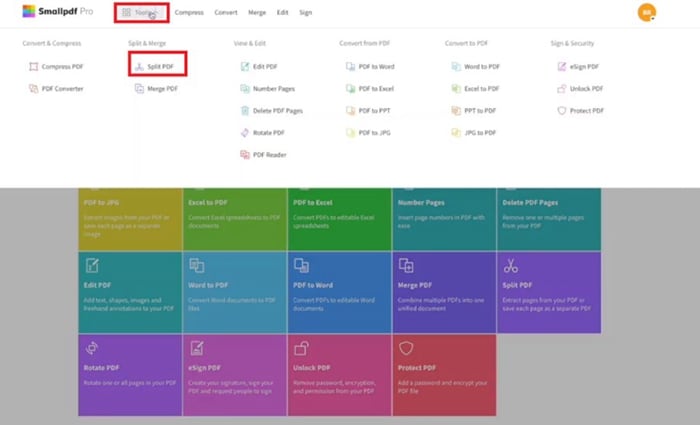
Task: Open the blue PDF to Word tile
Action: (x=339, y=290)
